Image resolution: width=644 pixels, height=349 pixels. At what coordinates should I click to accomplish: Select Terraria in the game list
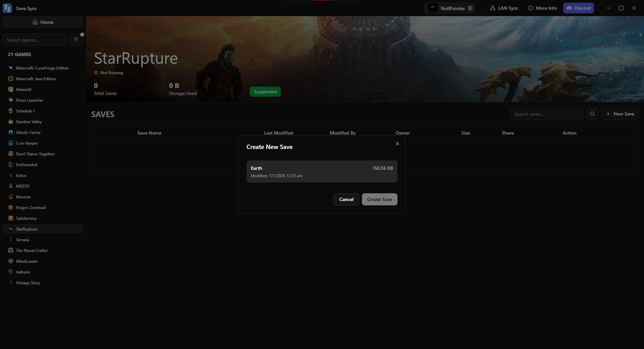click(x=43, y=240)
